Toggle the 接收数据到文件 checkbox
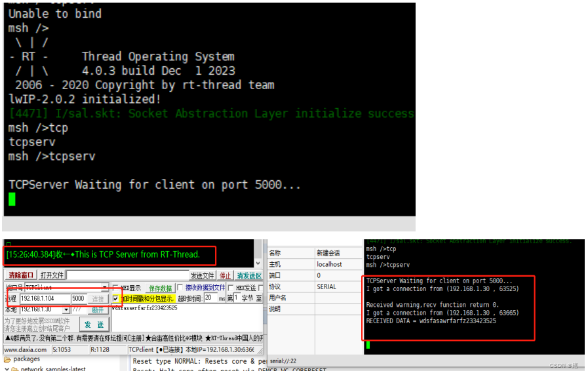The image size is (588, 375). click(180, 288)
